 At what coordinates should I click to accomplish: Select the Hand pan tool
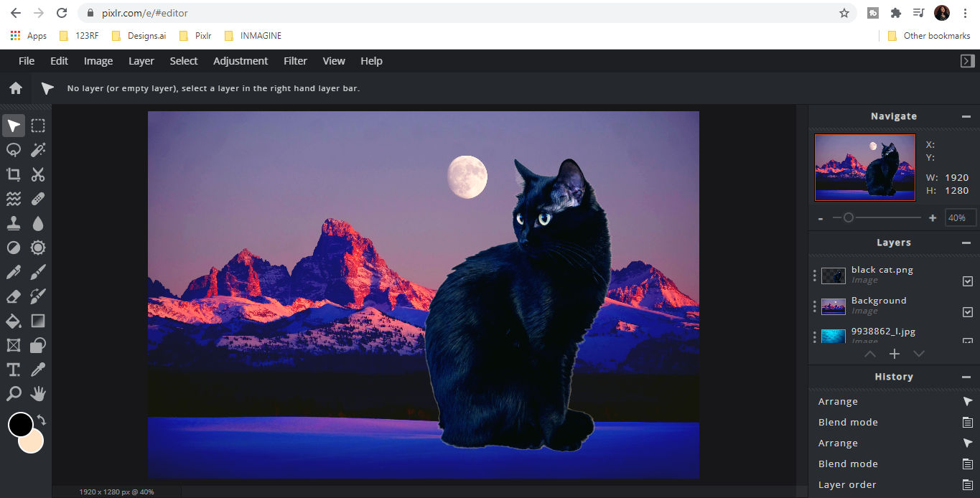pos(38,393)
